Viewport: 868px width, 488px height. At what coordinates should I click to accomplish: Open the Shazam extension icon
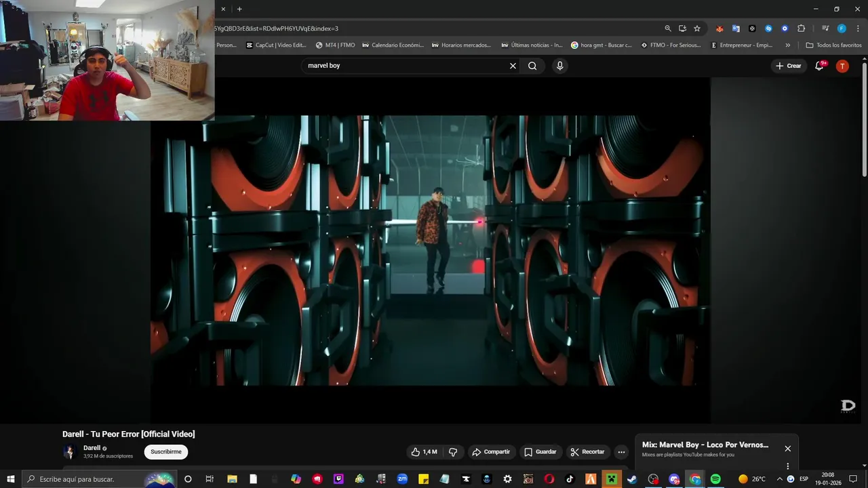tap(768, 28)
